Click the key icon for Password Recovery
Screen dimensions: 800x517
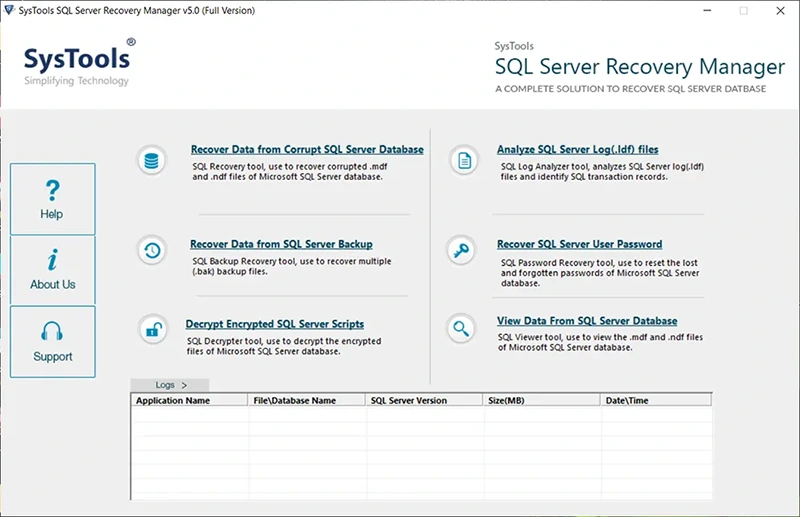[x=461, y=250]
